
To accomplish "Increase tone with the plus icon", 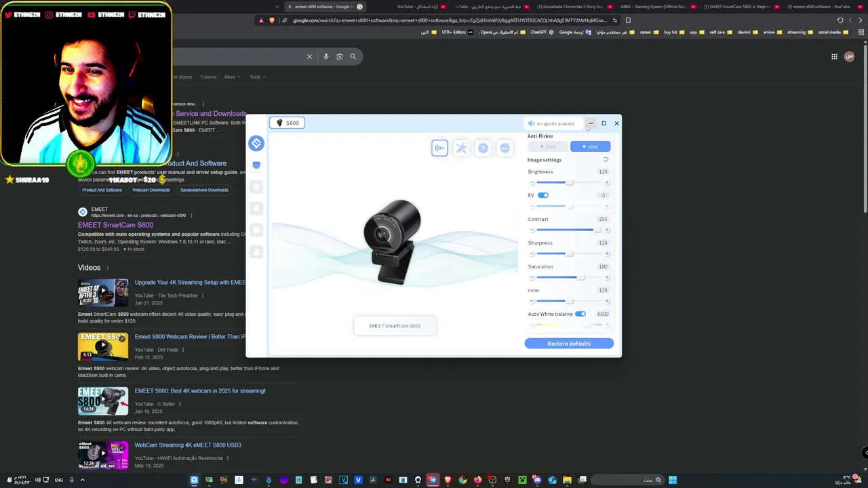I will [x=607, y=302].
